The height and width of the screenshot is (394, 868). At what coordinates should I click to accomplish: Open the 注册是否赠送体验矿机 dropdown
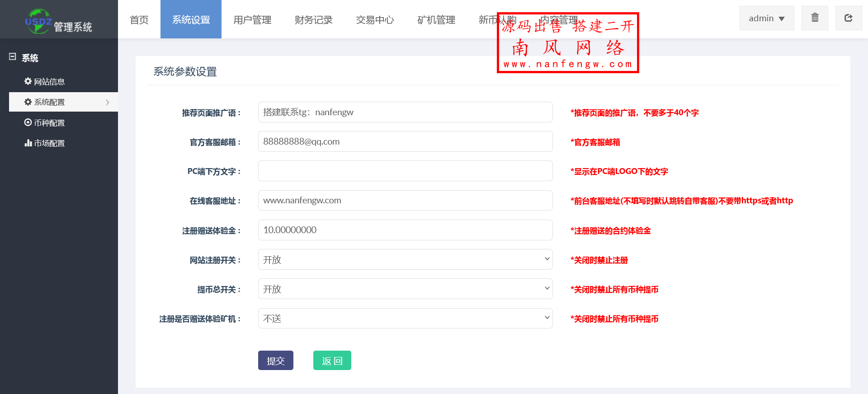[x=405, y=319]
